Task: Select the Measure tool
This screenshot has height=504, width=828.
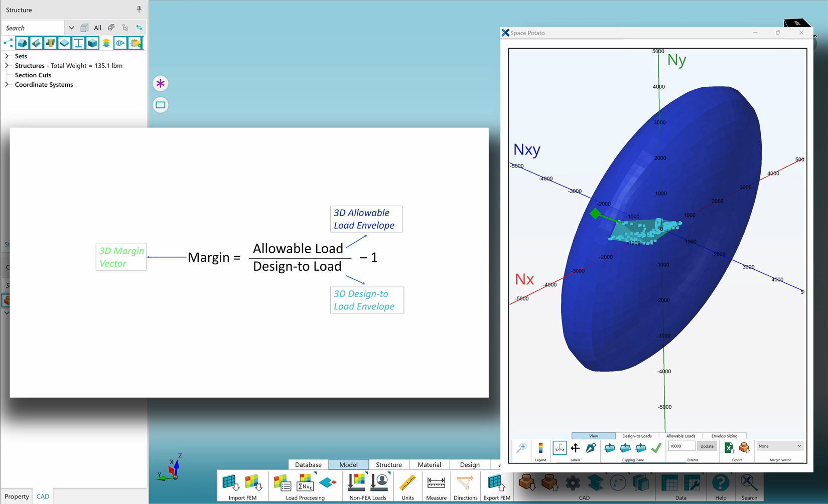Action: (436, 483)
